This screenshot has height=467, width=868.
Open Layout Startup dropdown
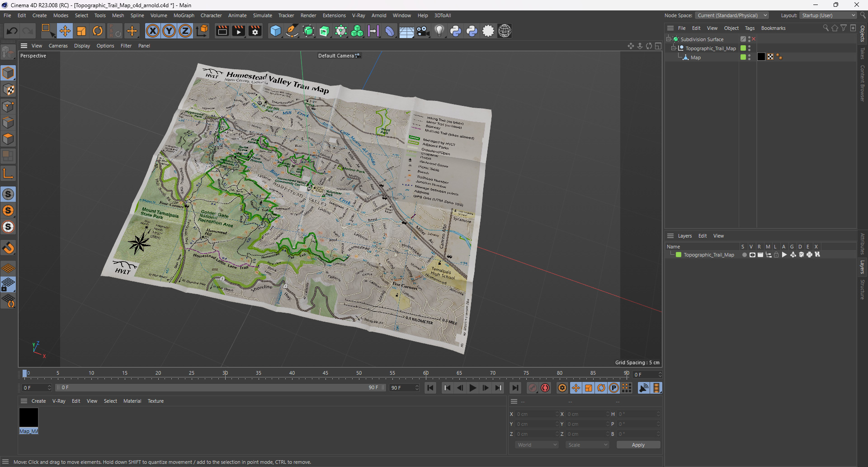pyautogui.click(x=828, y=15)
